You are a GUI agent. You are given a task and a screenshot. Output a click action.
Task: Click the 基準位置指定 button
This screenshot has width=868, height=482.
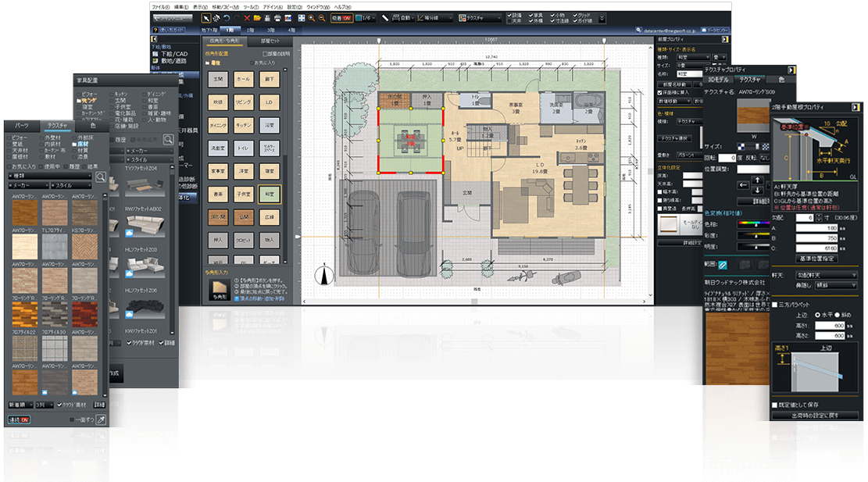(x=816, y=258)
